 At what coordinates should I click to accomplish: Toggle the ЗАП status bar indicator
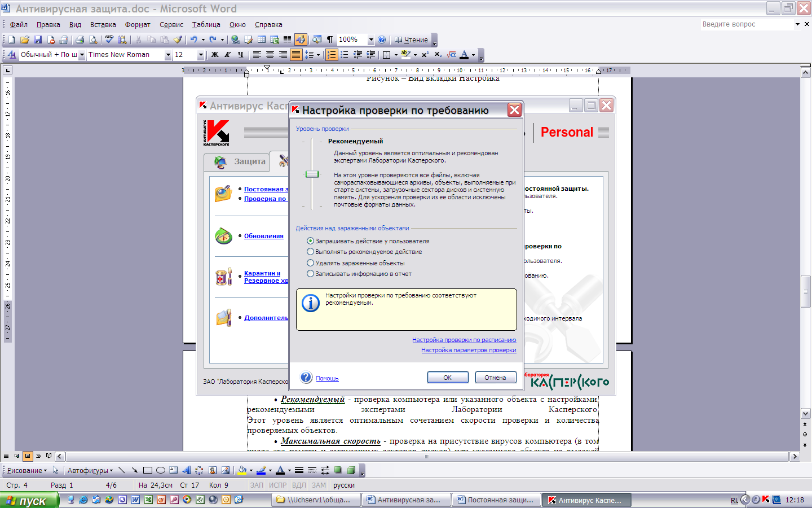coord(257,485)
